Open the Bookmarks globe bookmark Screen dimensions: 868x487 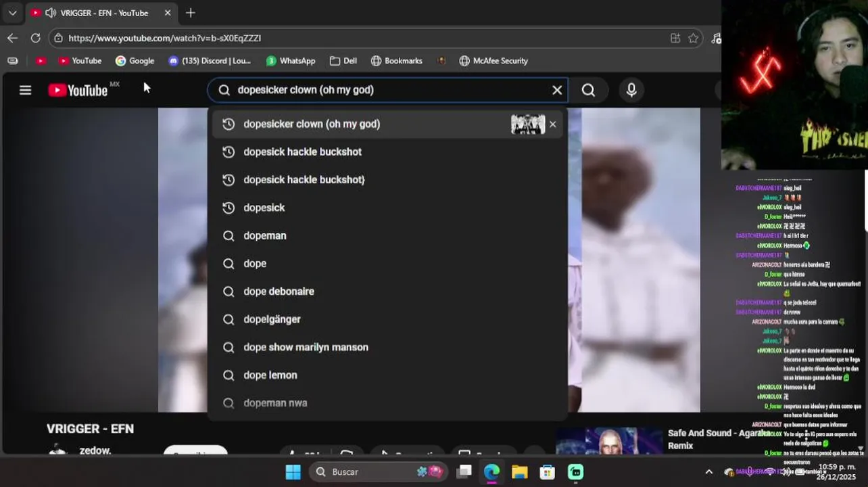397,61
